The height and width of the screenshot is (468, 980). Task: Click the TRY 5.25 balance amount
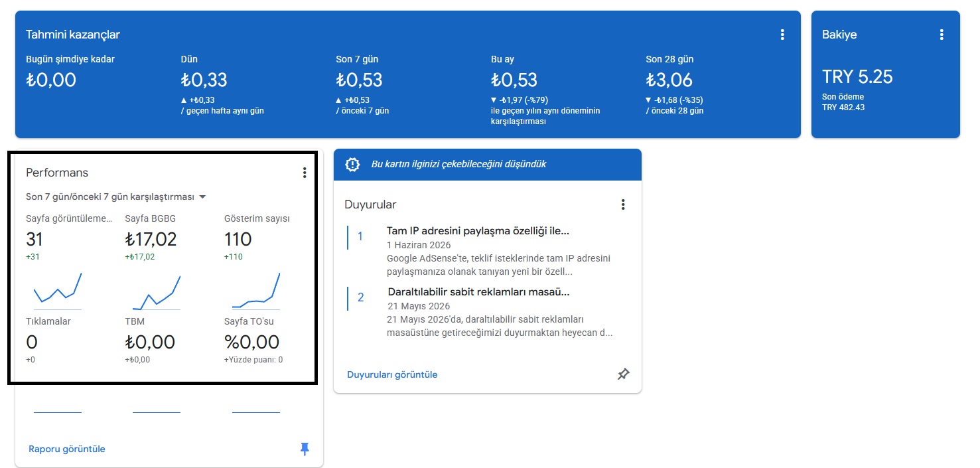click(857, 77)
